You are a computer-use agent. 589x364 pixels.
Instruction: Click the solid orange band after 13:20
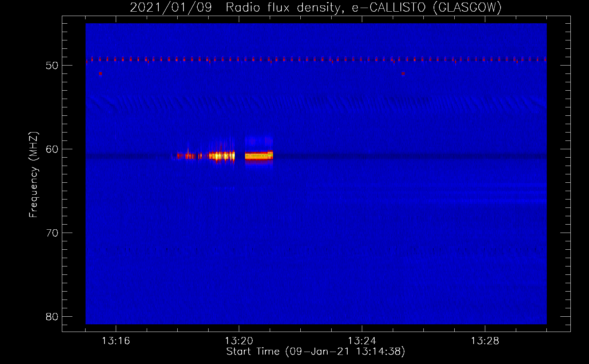(259, 156)
